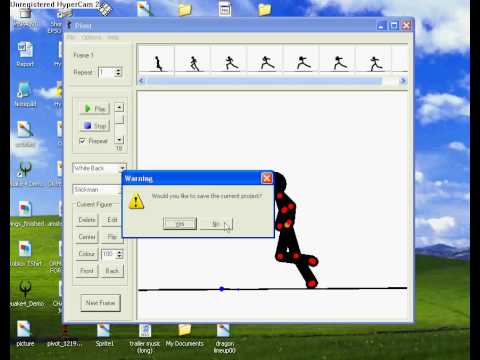Click the frame timeline's left scroll arrow

coord(142,81)
